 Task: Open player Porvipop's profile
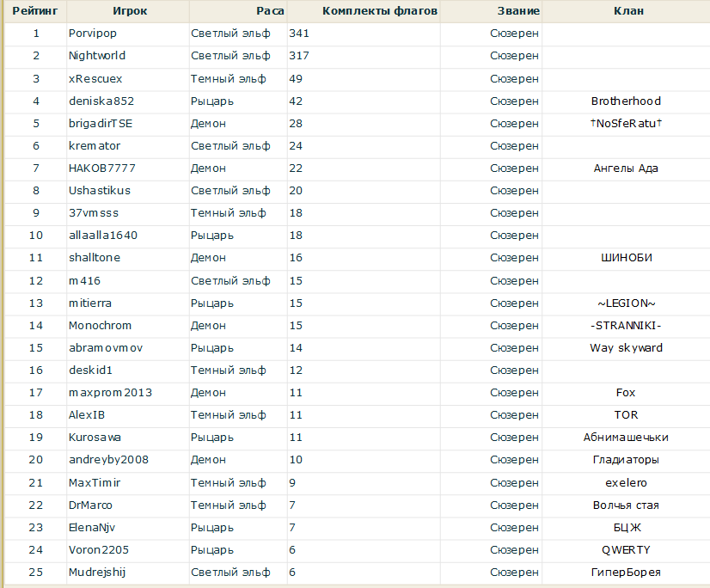click(x=93, y=34)
